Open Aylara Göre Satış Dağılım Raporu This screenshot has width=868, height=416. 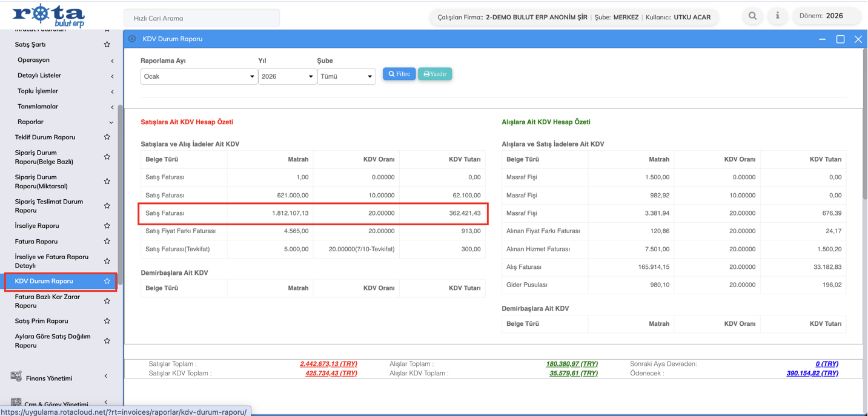tap(53, 341)
